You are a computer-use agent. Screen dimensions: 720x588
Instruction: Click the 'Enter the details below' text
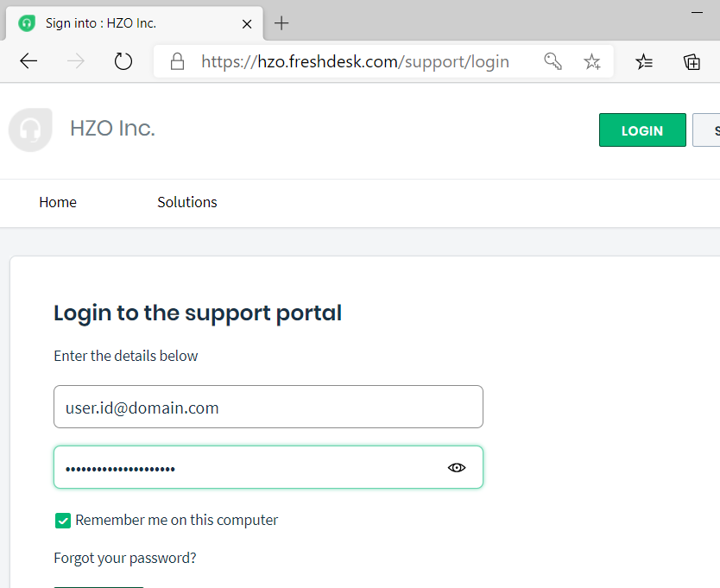pos(126,356)
